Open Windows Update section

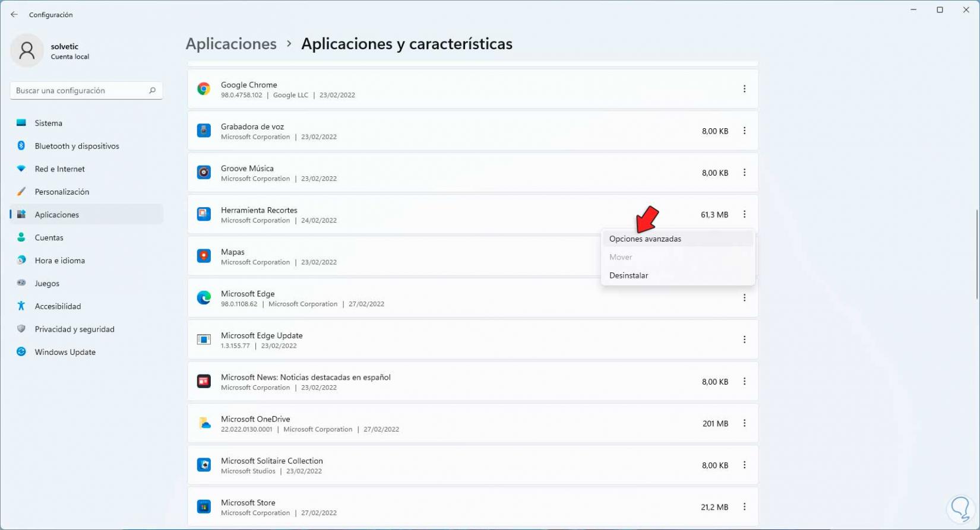click(x=86, y=352)
